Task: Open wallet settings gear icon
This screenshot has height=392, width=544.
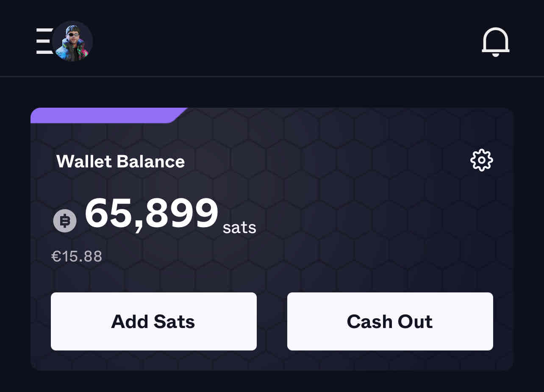Action: tap(482, 160)
